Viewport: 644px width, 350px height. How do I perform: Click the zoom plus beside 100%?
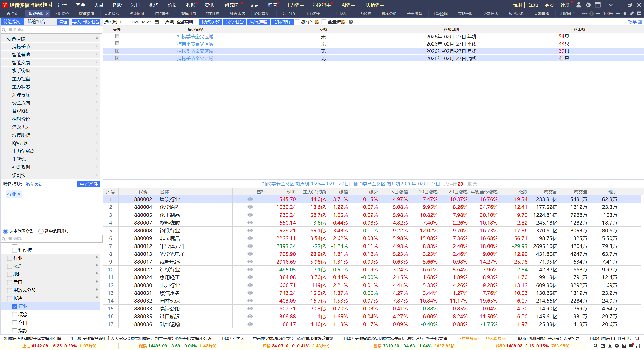tap(618, 14)
